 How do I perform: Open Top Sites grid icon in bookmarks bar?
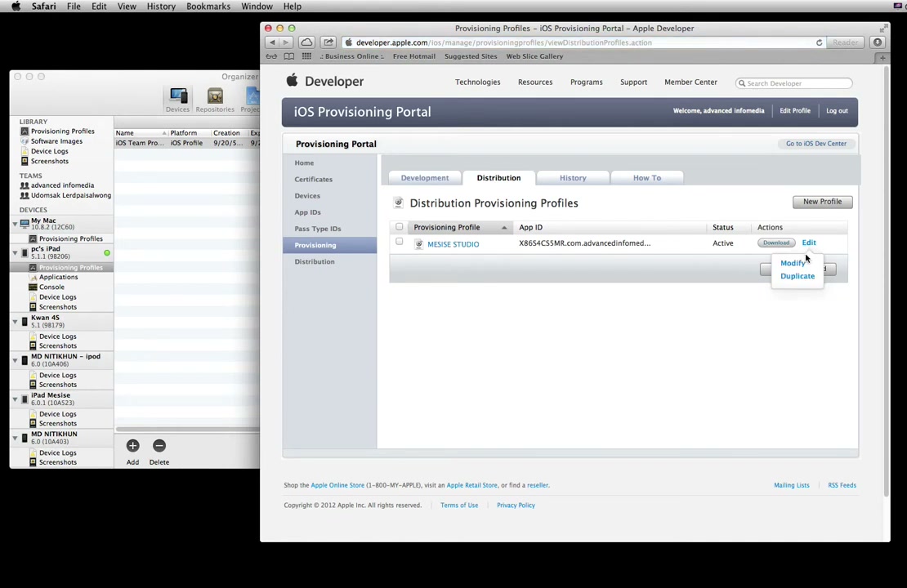pos(306,56)
